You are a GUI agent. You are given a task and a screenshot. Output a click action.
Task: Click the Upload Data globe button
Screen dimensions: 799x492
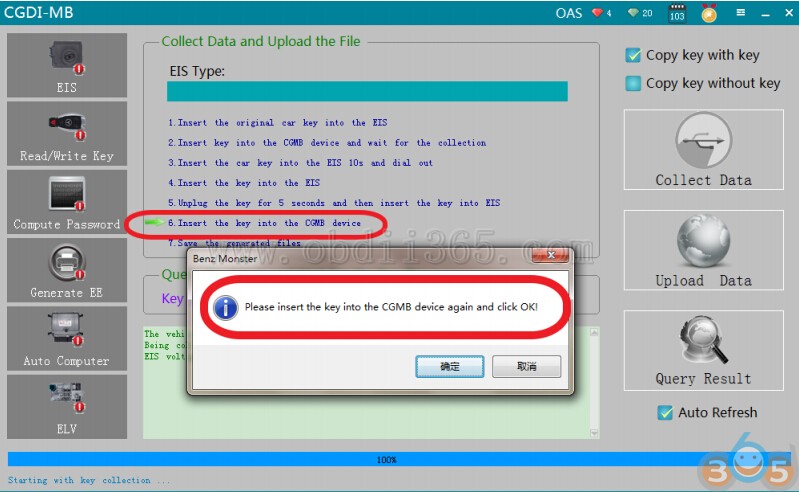703,250
